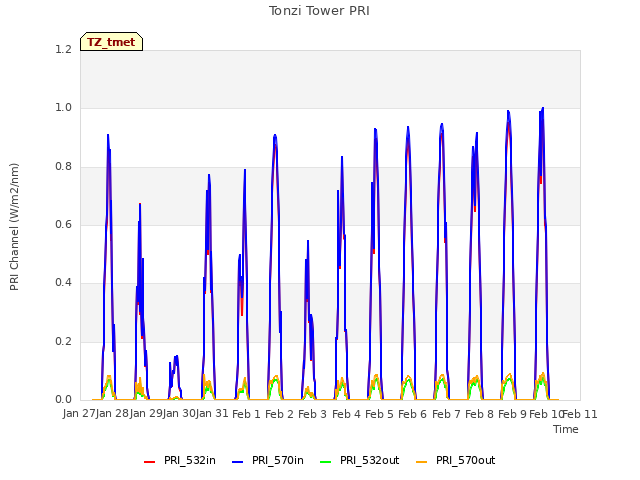This screenshot has width=640, height=480.
Task: Click the Feb 6 x-axis tick label
Action: [x=412, y=414]
